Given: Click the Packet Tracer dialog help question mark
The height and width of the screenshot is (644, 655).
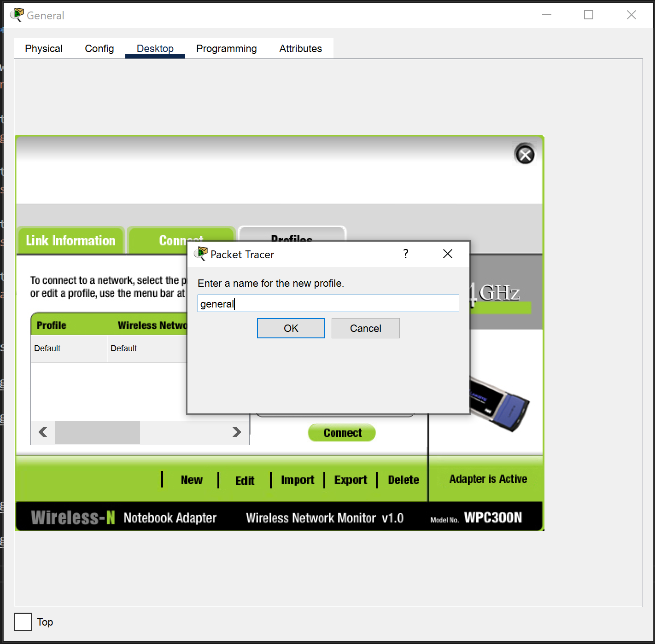Looking at the screenshot, I should (x=405, y=254).
